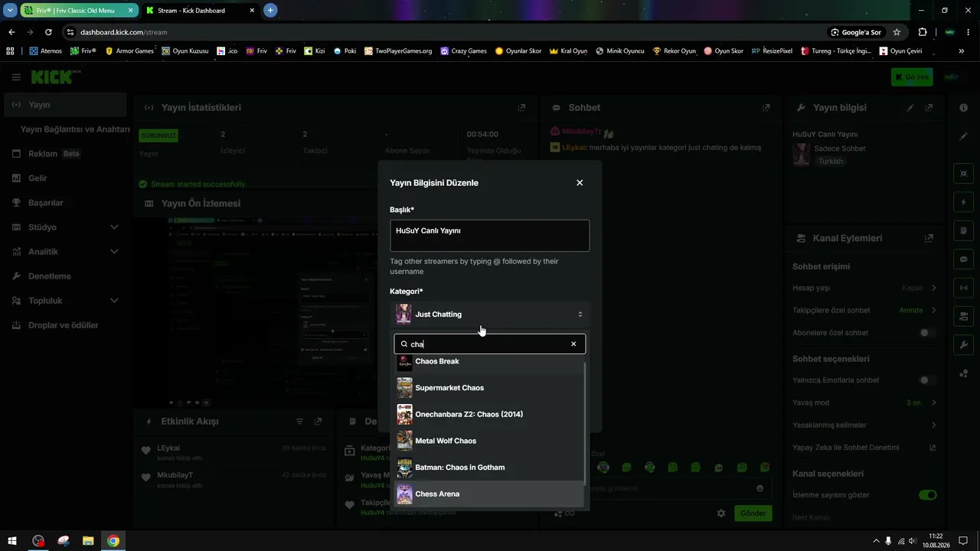Click the wrench icon in right toolbar
Screen dimensions: 980x551
[x=963, y=345]
